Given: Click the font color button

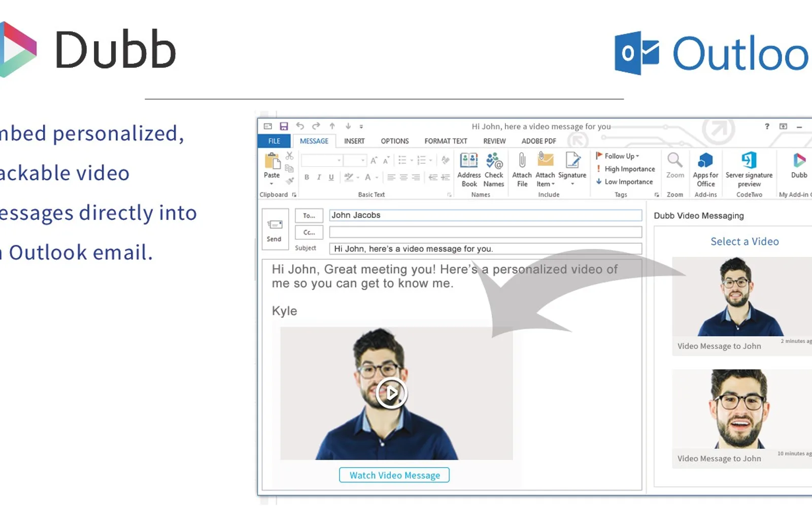Looking at the screenshot, I should coord(368,177).
